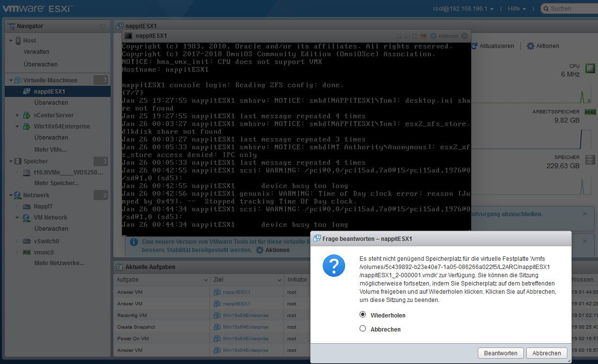This screenshot has width=598, height=364.
Task: Select the Abbrechen radio option
Action: (x=362, y=329)
